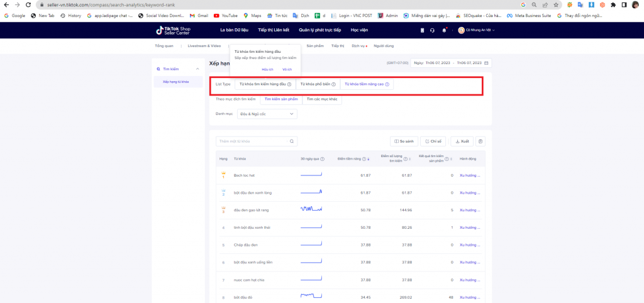Switch to Dịch vụ tab
Image resolution: width=644 pixels, height=303 pixels.
click(358, 46)
